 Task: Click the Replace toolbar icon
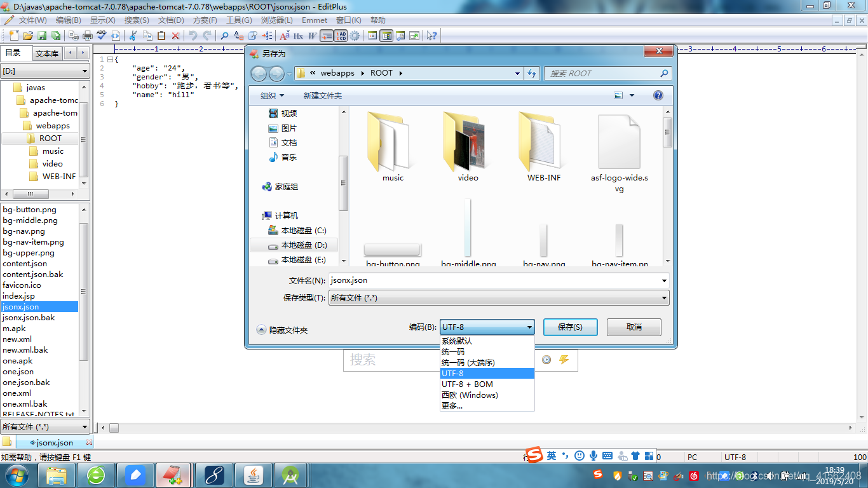[x=239, y=36]
